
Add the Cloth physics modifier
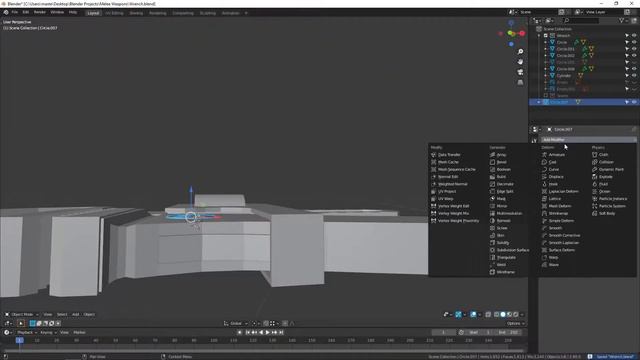pos(600,155)
